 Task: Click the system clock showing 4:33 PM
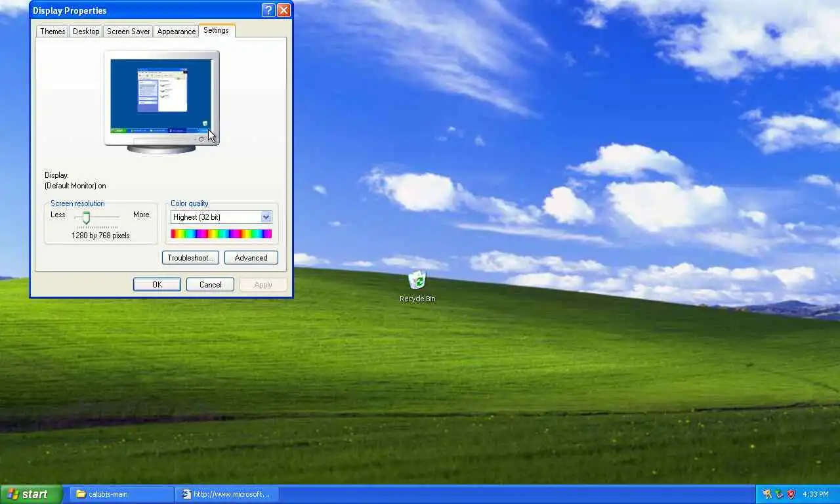tap(816, 494)
